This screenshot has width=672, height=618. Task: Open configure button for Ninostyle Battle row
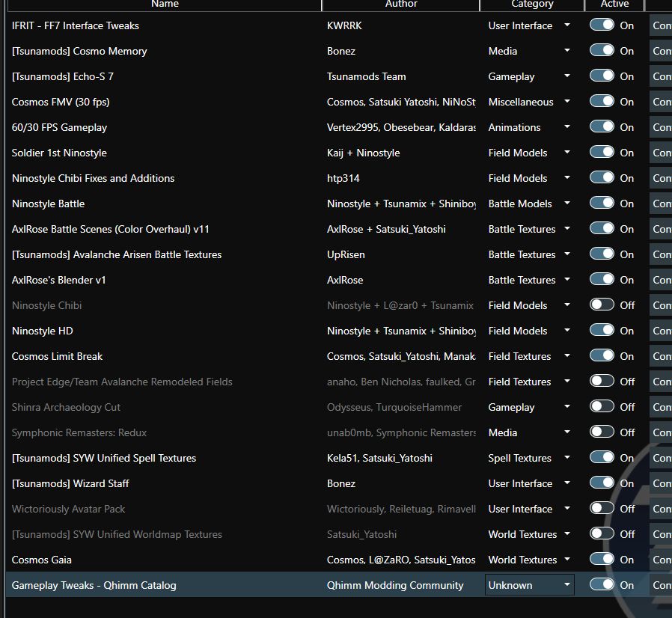click(661, 204)
